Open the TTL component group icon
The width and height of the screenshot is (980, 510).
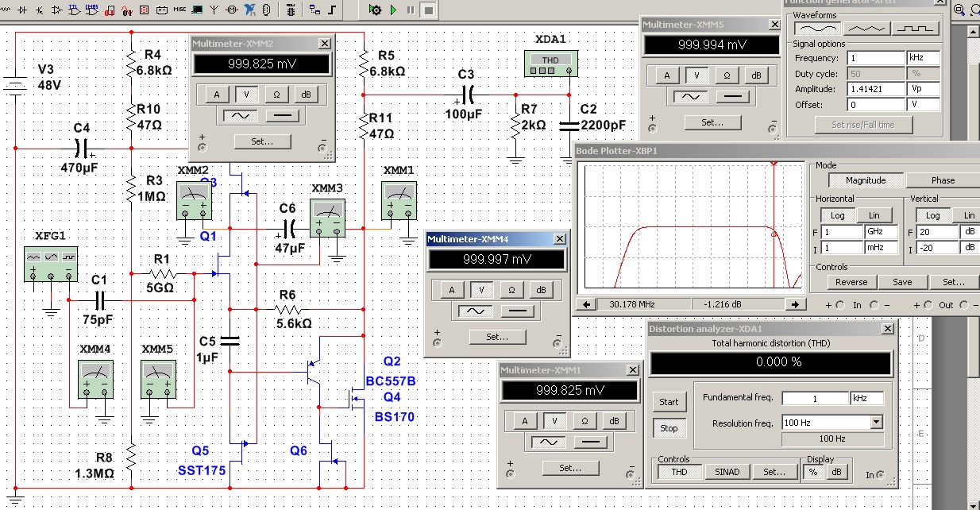coord(74,10)
